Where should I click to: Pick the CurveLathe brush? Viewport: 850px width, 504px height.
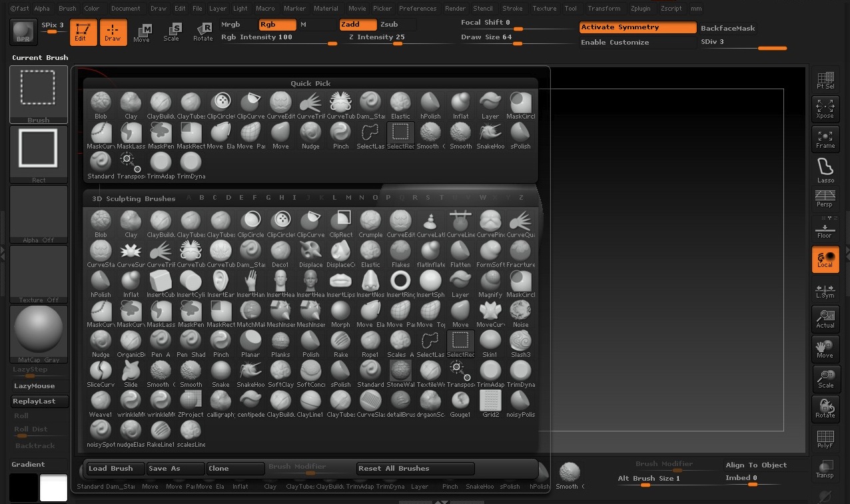pyautogui.click(x=430, y=224)
